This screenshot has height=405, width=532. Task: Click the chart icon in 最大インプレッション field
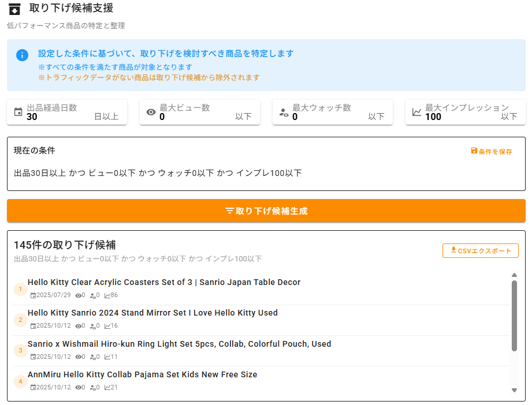pos(416,112)
